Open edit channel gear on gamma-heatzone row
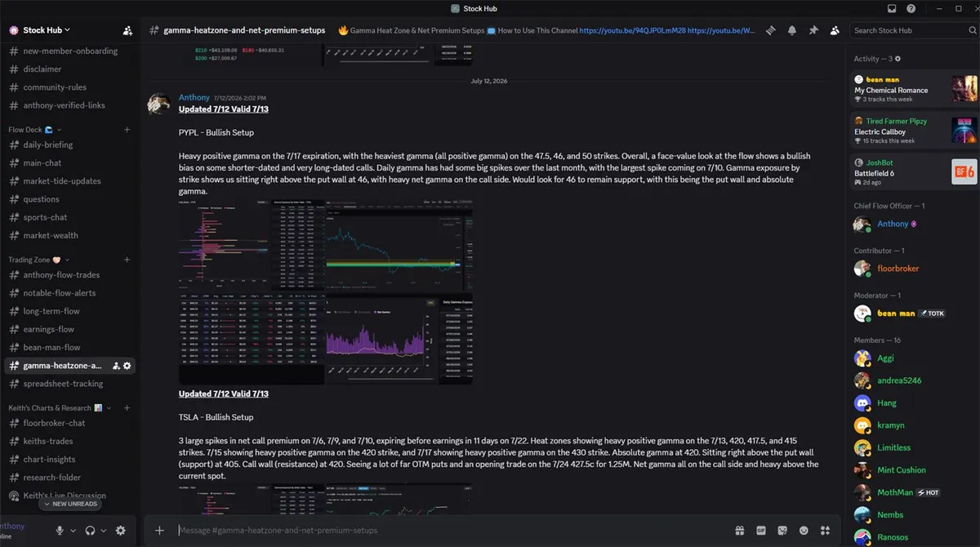Viewport: 980px width, 547px height. click(x=127, y=366)
